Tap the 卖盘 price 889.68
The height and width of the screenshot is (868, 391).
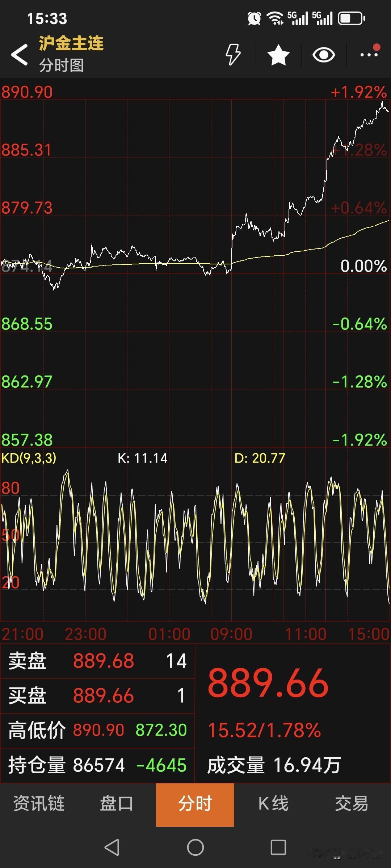click(x=104, y=661)
